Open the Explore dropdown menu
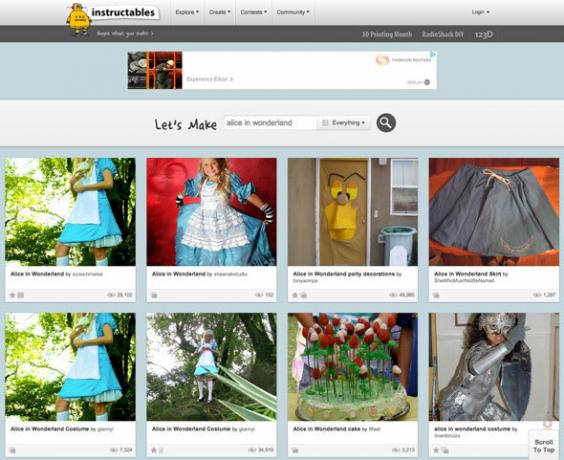Viewport: 564px width, 460px height. [x=187, y=12]
